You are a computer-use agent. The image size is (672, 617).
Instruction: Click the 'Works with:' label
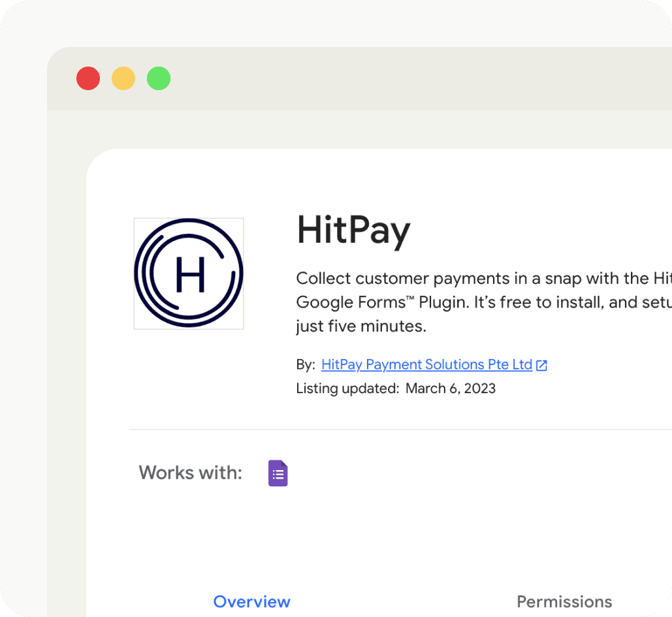tap(190, 473)
